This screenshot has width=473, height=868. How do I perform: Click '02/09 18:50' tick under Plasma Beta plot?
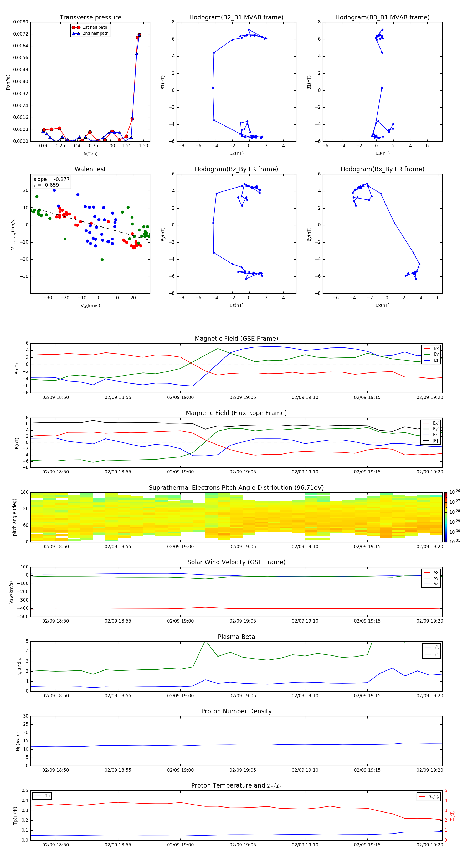coord(55,695)
